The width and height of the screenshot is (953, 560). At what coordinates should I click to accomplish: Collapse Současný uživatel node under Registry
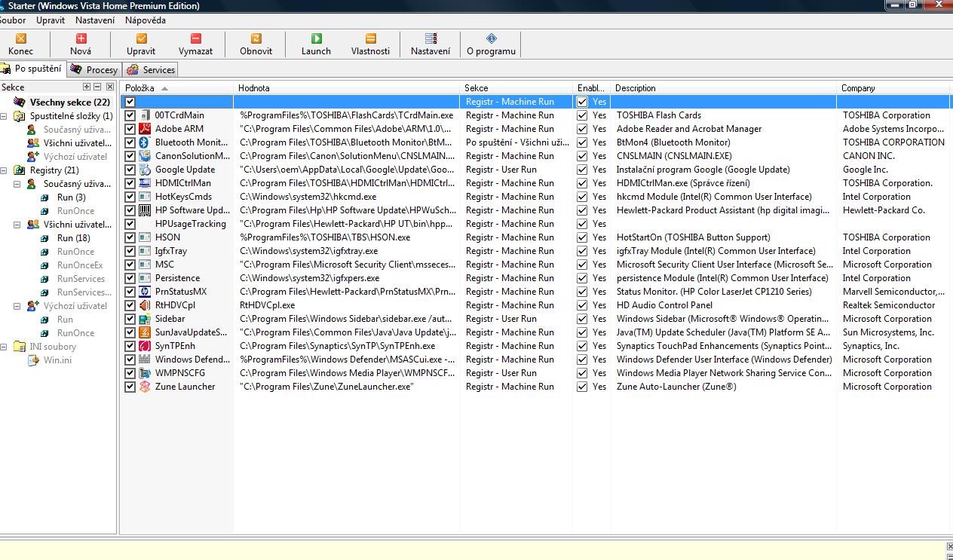click(17, 184)
